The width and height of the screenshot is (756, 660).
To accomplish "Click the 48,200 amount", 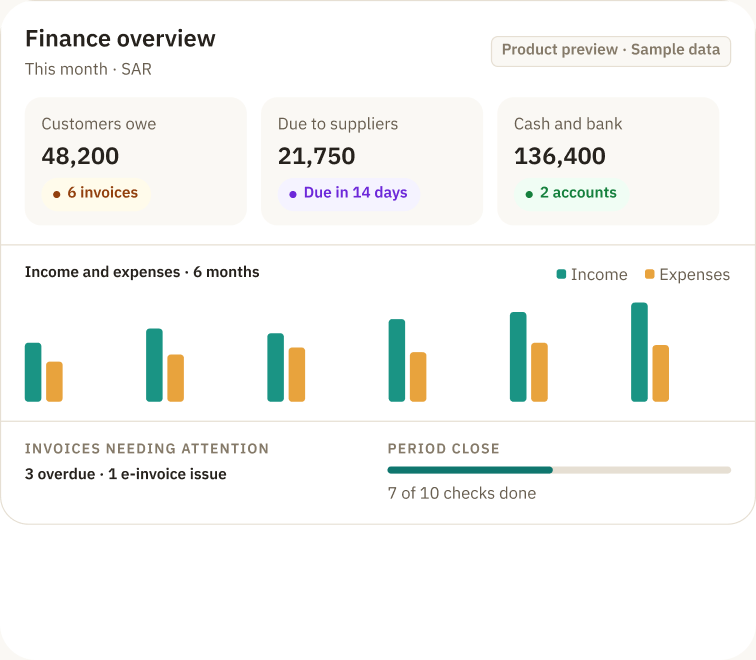I will (80, 156).
